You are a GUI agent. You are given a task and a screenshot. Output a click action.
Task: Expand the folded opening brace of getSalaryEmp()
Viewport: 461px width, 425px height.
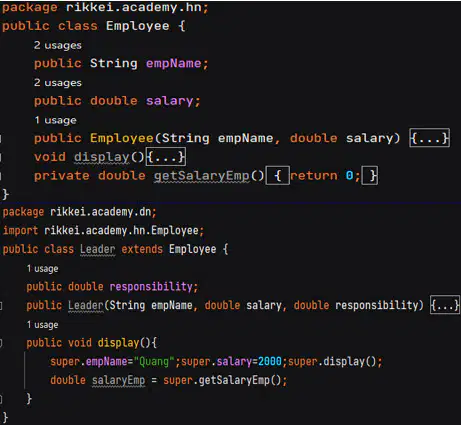click(277, 175)
